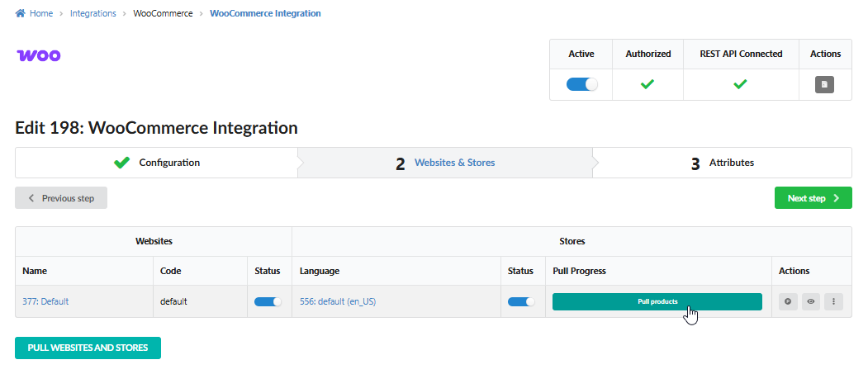Click the Pull products progress bar

pos(657,301)
